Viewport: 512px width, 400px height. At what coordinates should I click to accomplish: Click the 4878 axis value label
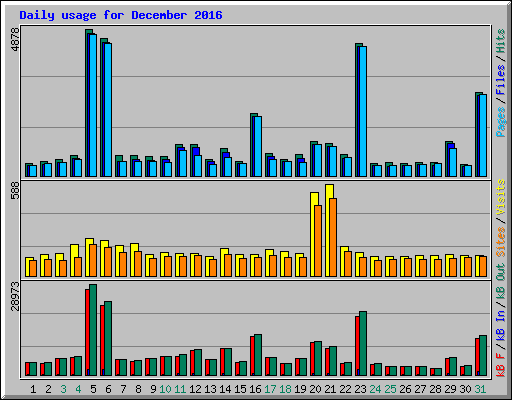tap(15, 40)
